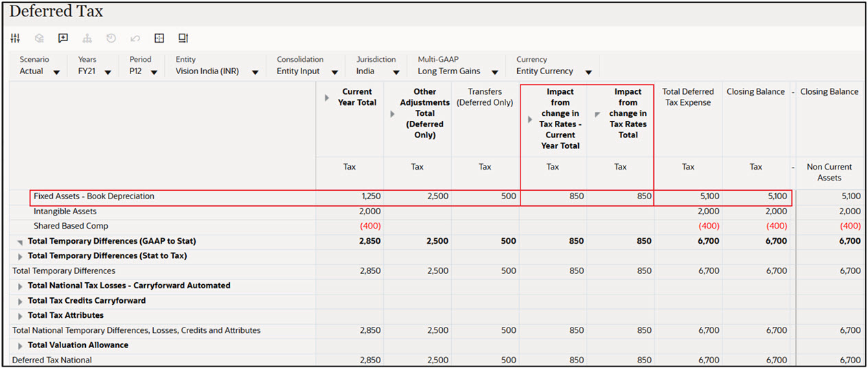Viewport: 868px width, 368px height.
Task: Click the Deferred Tax National row label
Action: point(52,360)
